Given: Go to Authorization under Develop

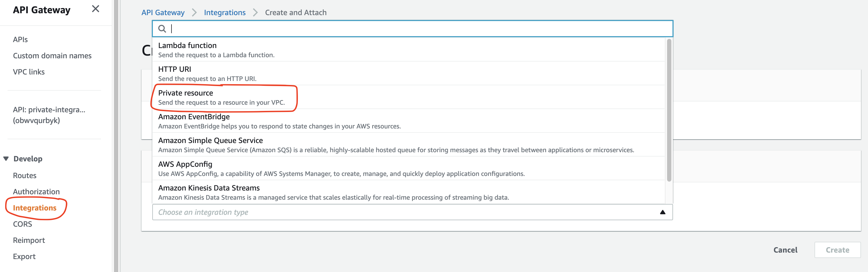Looking at the screenshot, I should tap(36, 192).
